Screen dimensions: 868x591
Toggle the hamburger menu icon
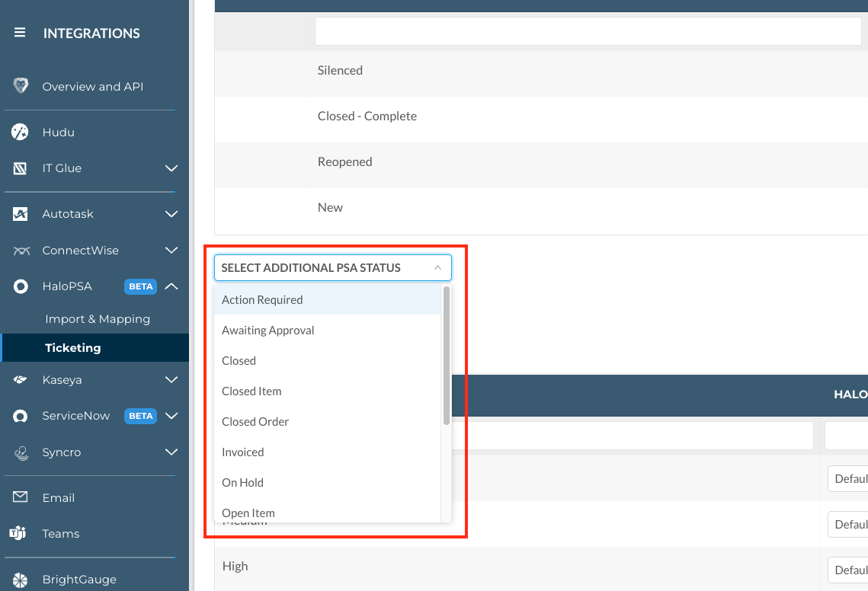click(20, 33)
